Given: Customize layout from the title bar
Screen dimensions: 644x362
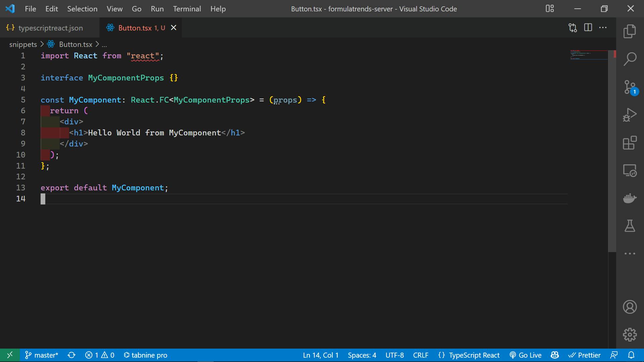Looking at the screenshot, I should click(550, 9).
